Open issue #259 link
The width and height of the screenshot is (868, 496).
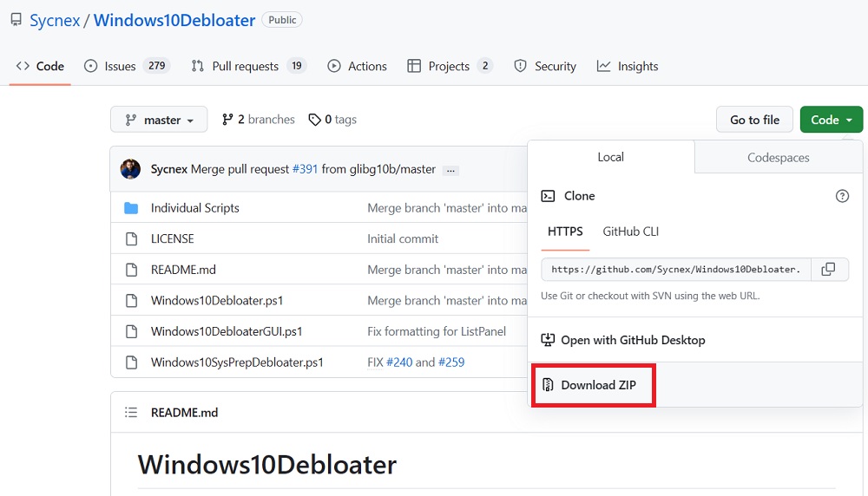coord(451,362)
